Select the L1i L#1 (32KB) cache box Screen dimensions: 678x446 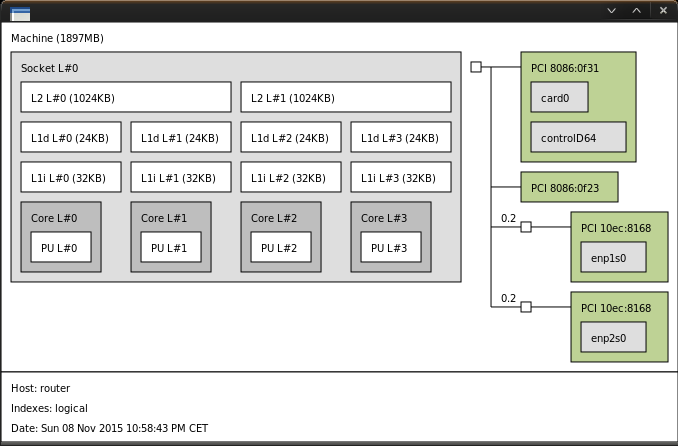(181, 178)
